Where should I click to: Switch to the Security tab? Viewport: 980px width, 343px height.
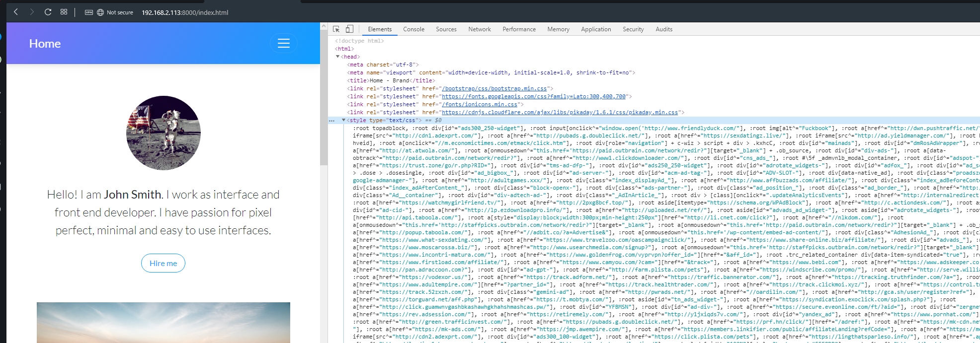[x=633, y=29]
